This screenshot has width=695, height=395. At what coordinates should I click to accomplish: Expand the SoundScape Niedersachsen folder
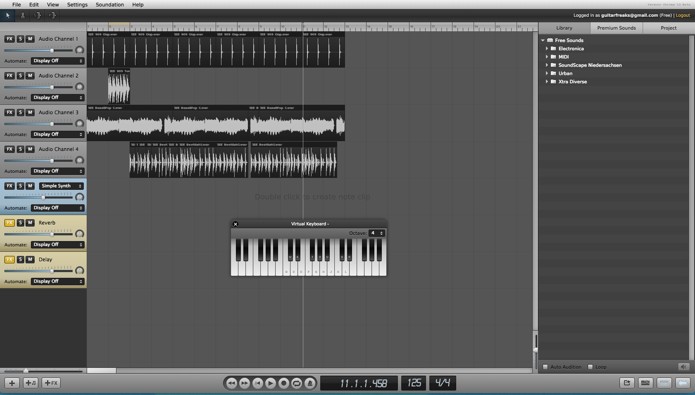(x=547, y=65)
